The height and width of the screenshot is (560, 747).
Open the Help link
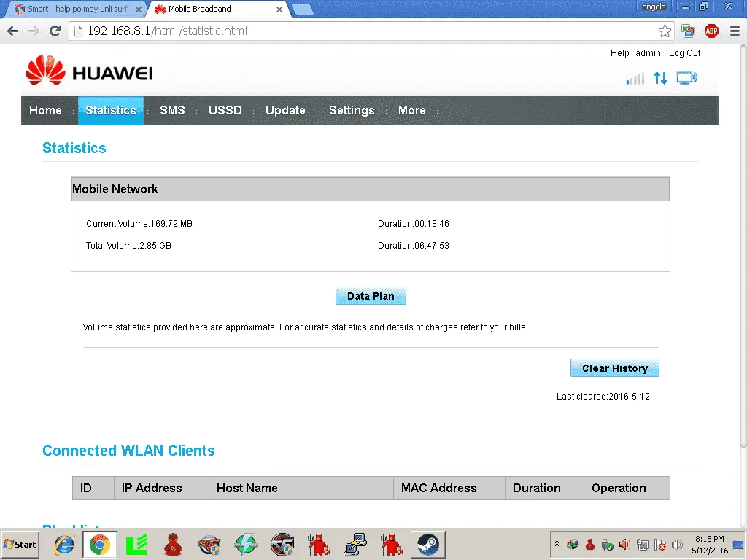[x=620, y=52]
